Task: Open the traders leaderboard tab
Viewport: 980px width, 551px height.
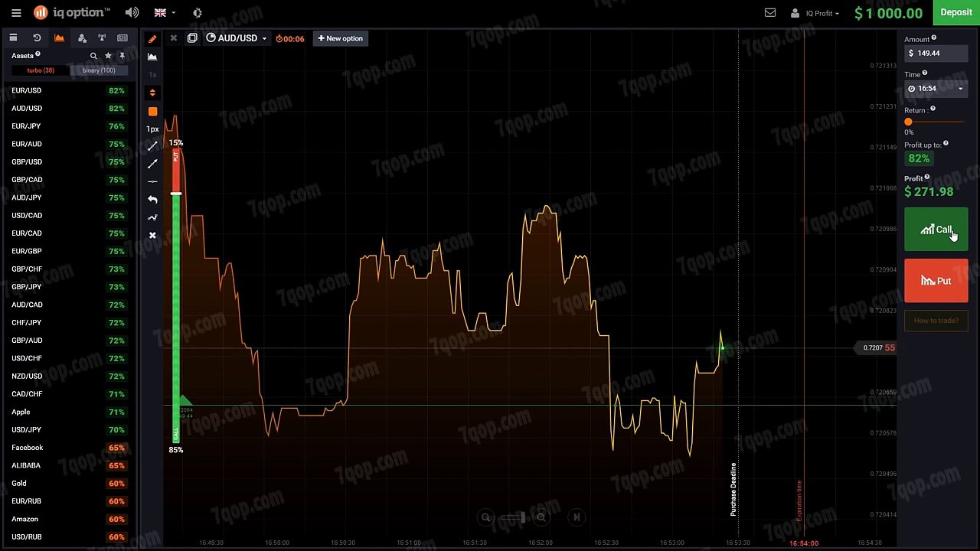Action: click(82, 37)
